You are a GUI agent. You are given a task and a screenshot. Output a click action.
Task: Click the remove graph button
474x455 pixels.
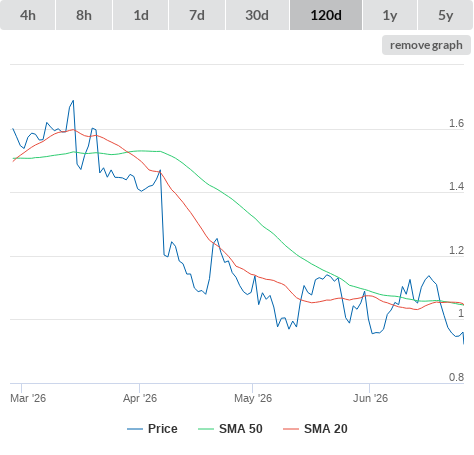(426, 45)
